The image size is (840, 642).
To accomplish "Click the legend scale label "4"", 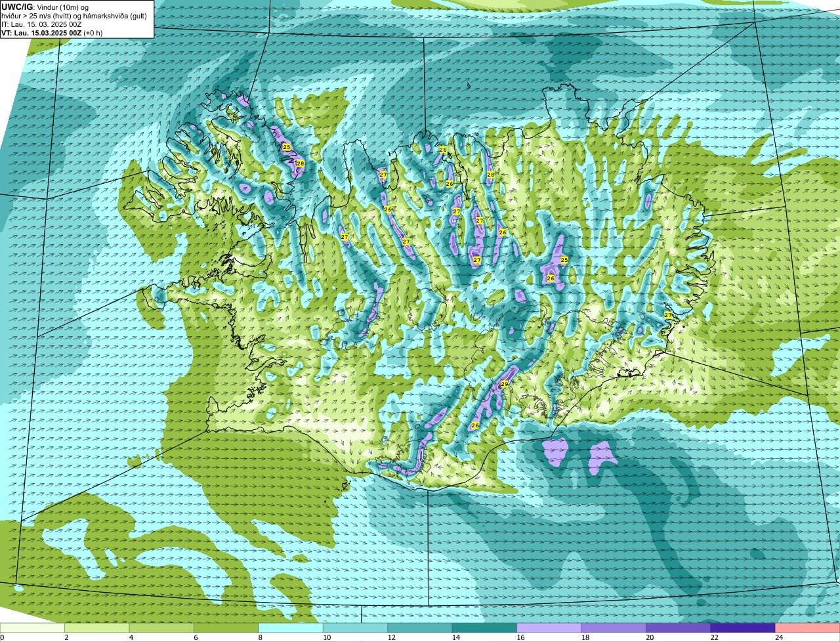I will tap(131, 637).
